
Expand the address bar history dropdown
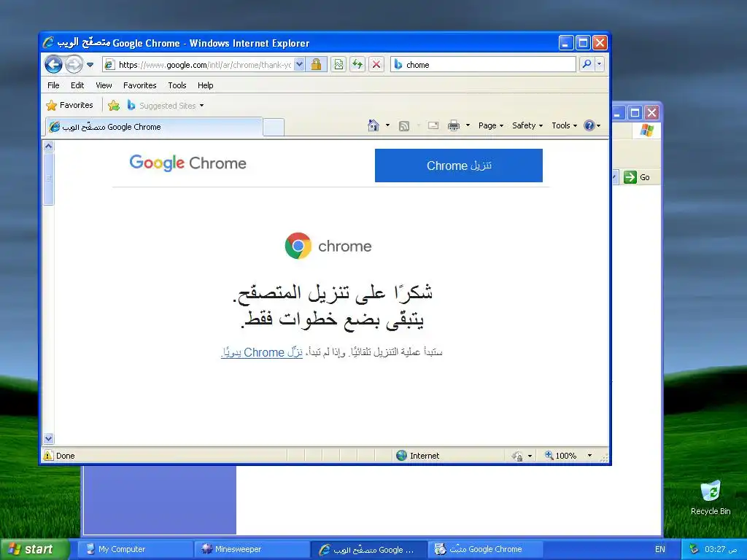(x=299, y=65)
